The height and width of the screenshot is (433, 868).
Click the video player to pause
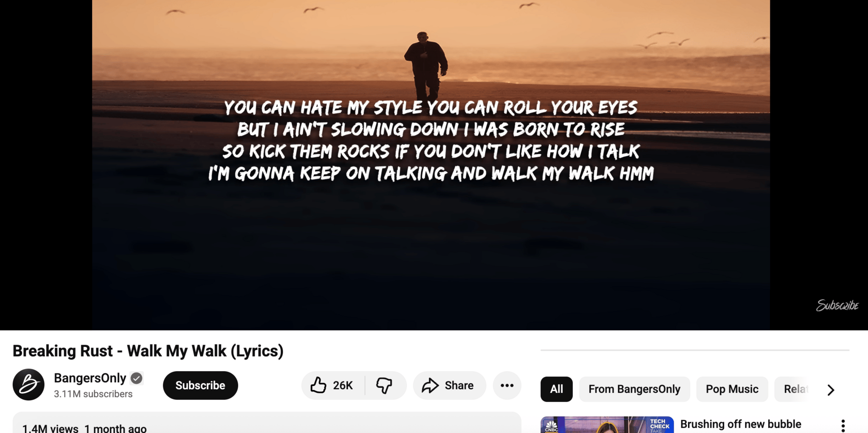[431, 165]
